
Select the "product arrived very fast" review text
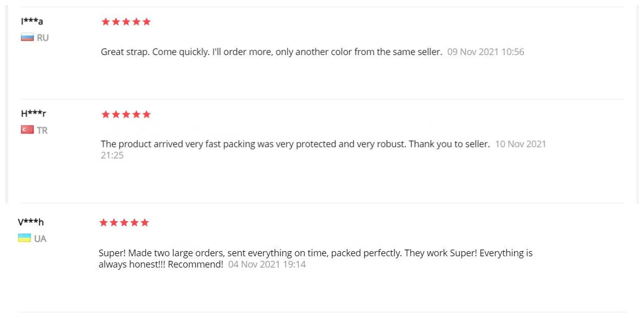point(295,144)
